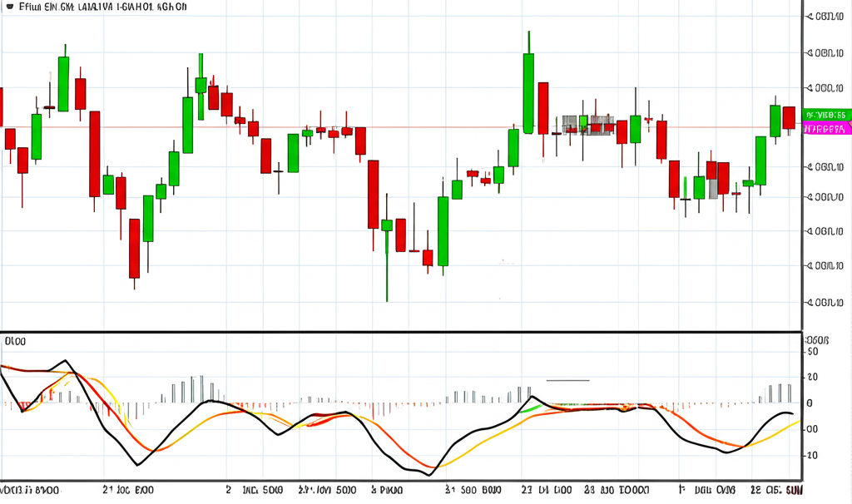
Task: Select the long-wick green candle at chart bottom
Action: pos(387,241)
